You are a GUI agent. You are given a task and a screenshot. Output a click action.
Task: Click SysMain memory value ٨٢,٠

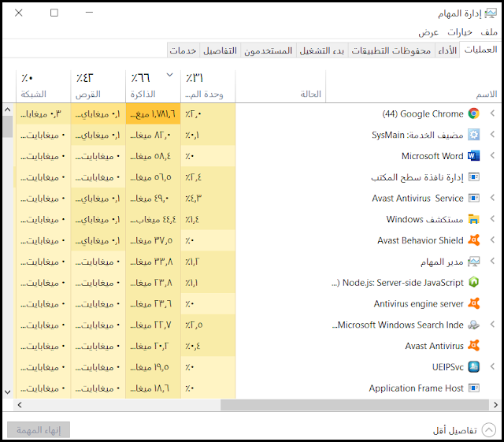coord(153,135)
